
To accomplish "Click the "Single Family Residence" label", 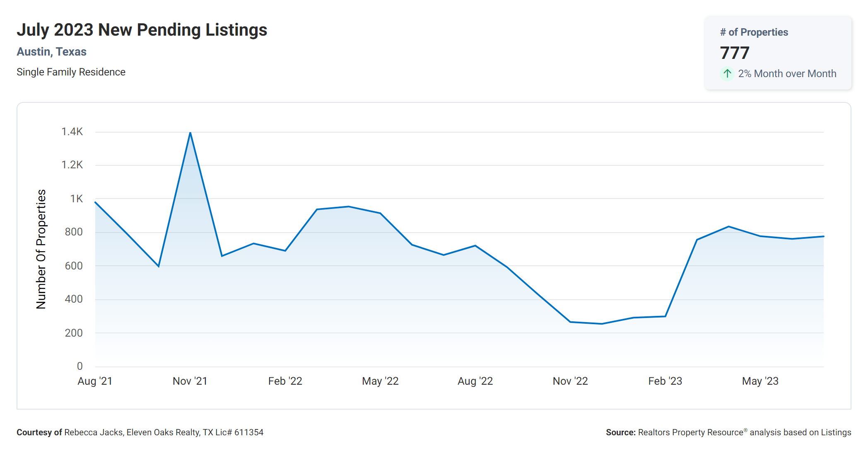I will click(71, 72).
